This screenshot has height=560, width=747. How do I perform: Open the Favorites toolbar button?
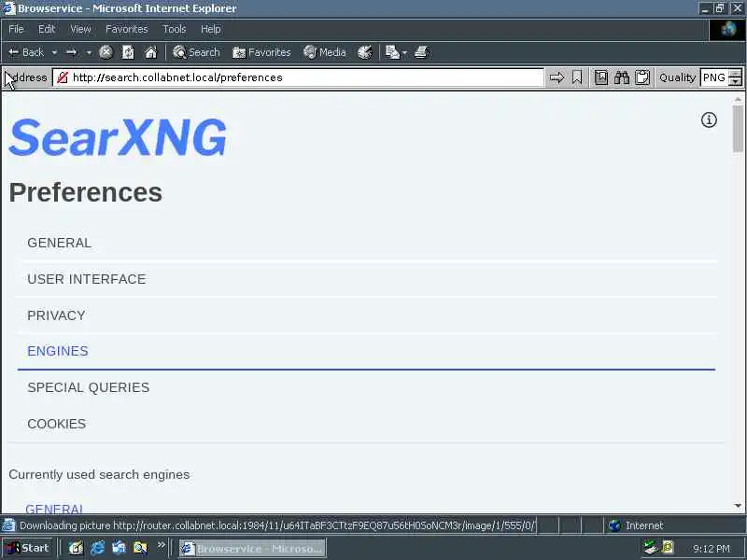(261, 52)
